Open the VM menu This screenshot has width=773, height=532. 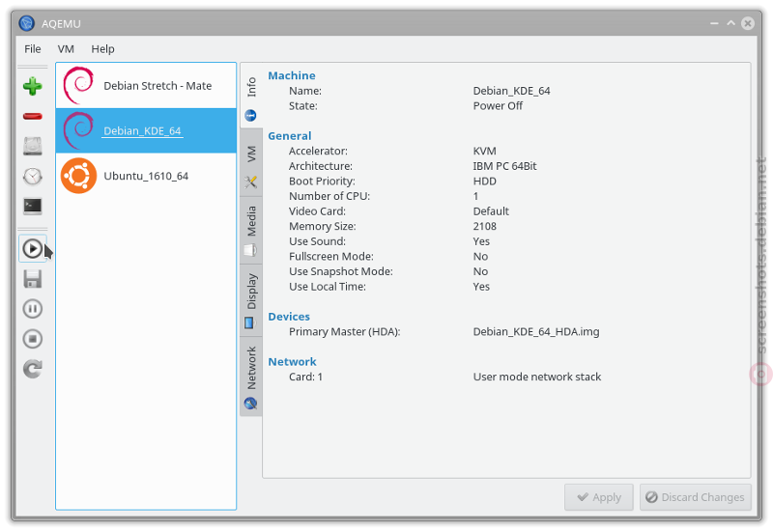(x=66, y=49)
